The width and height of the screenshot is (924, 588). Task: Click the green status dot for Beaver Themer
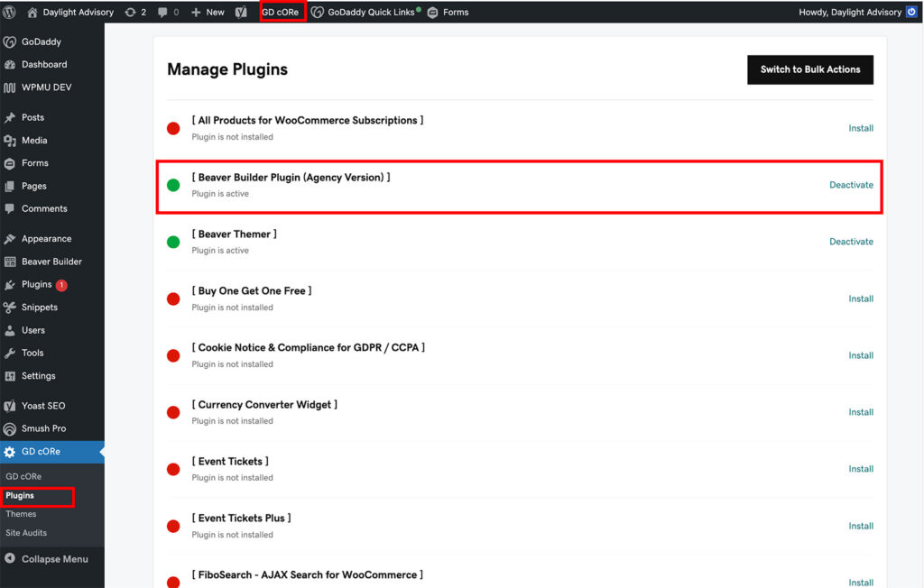tap(172, 242)
